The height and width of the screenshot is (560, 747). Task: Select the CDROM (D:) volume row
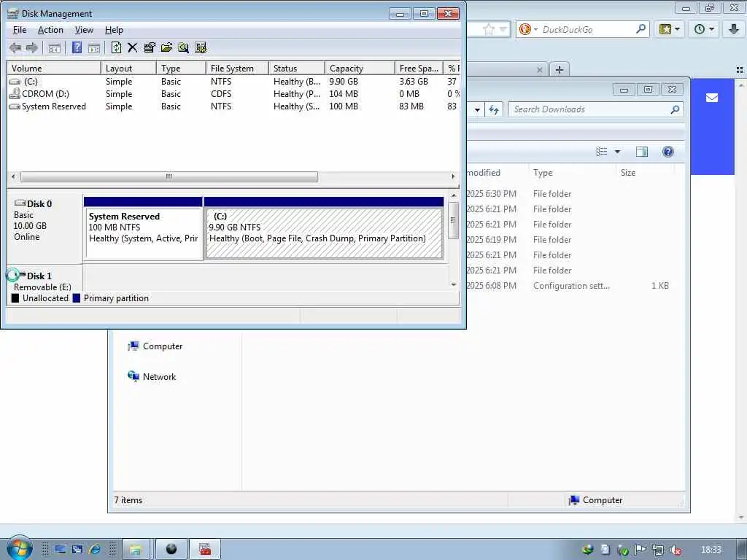(x=233, y=94)
